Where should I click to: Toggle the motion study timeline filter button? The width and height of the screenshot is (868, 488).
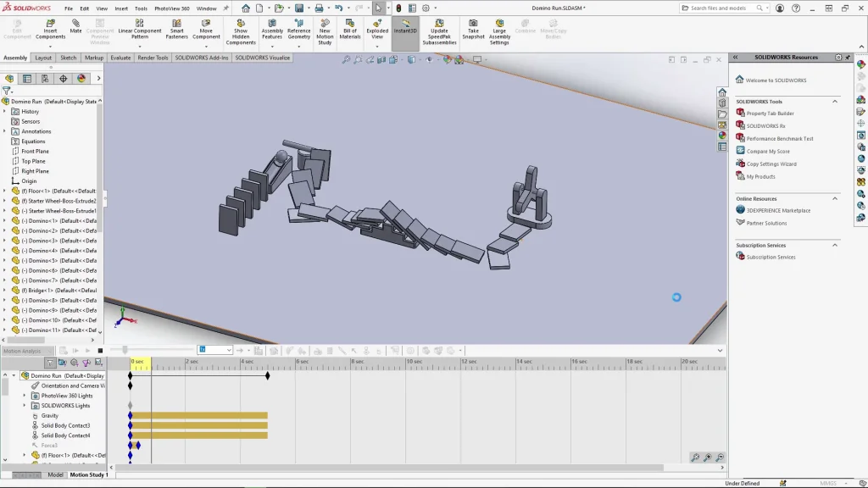50,363
